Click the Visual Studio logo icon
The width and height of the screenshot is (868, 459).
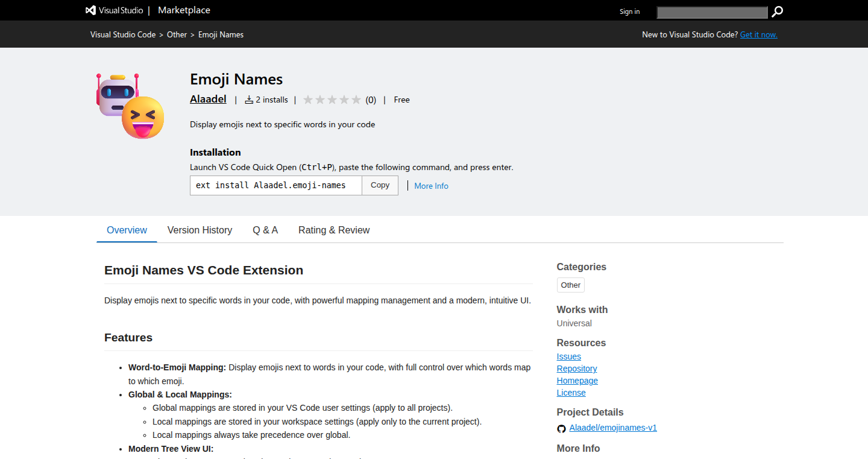(90, 10)
